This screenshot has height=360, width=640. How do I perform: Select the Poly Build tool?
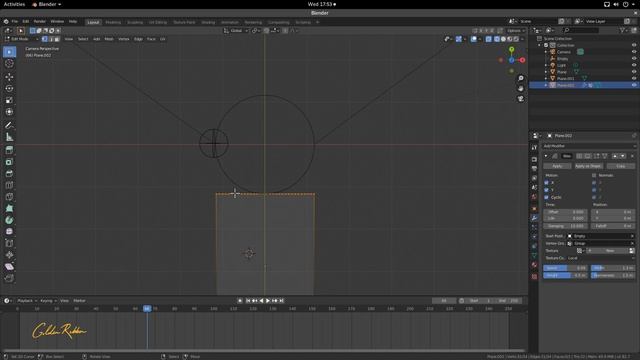coord(9,209)
